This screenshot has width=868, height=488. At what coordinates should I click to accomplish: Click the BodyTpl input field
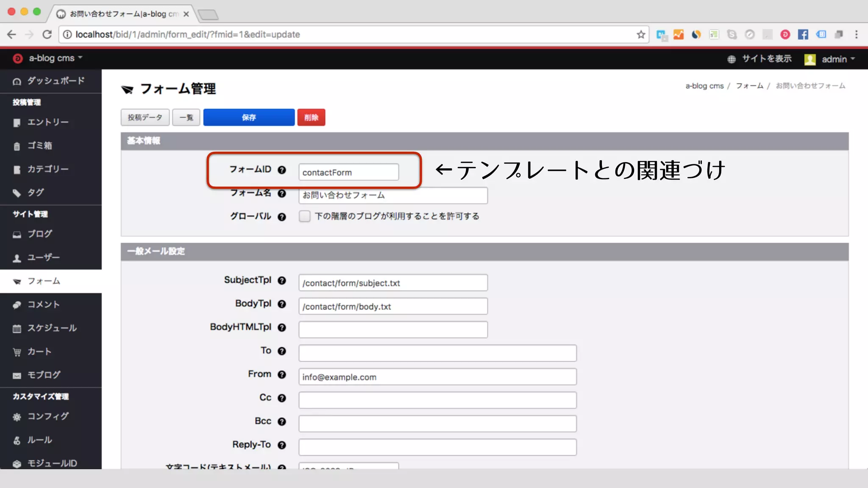(x=393, y=306)
